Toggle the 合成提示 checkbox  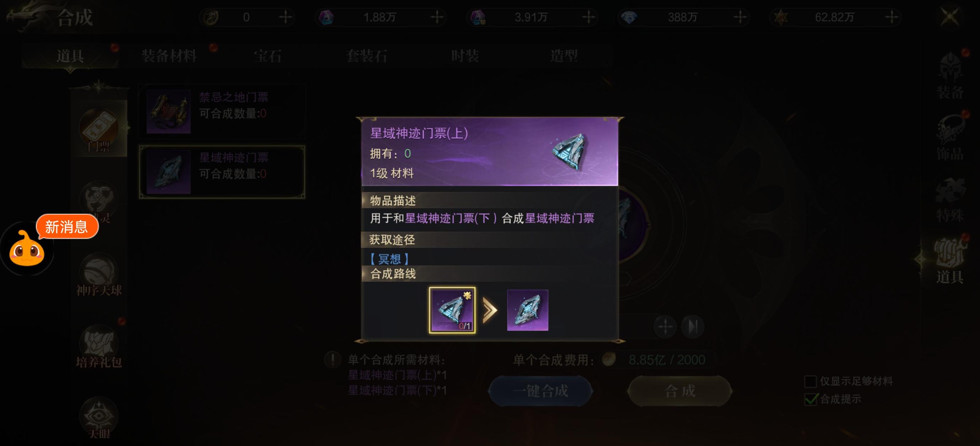coord(810,399)
